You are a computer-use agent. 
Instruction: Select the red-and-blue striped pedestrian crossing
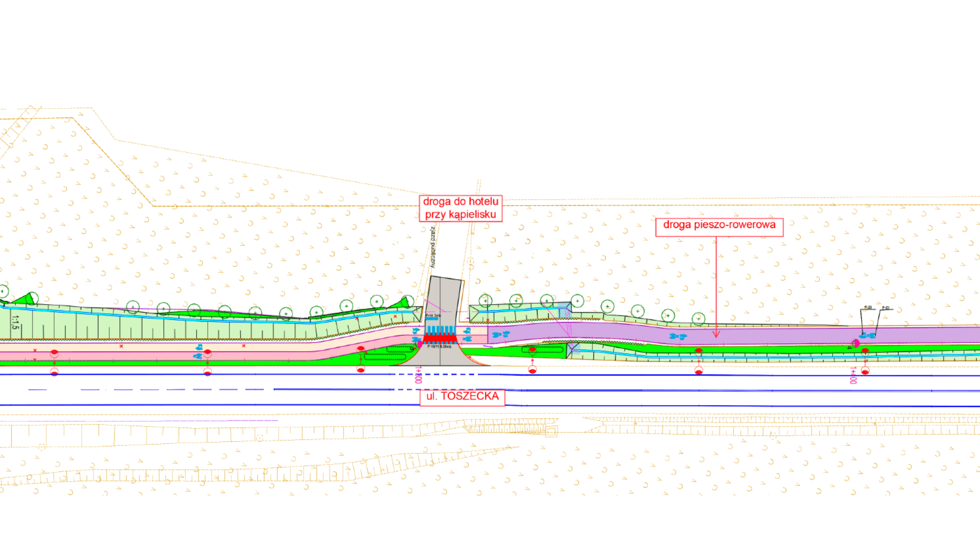(x=439, y=335)
